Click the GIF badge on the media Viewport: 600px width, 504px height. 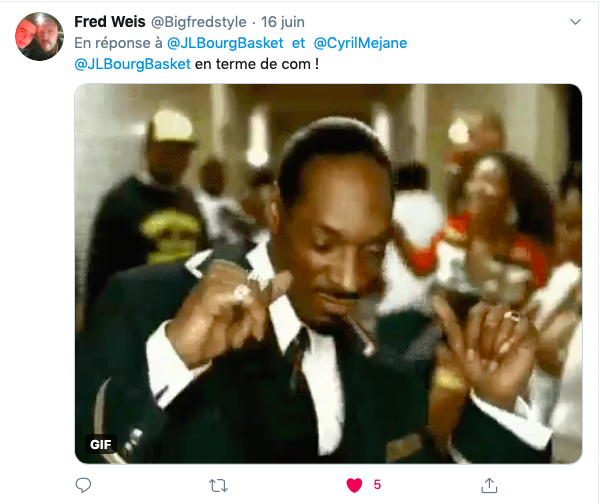101,444
